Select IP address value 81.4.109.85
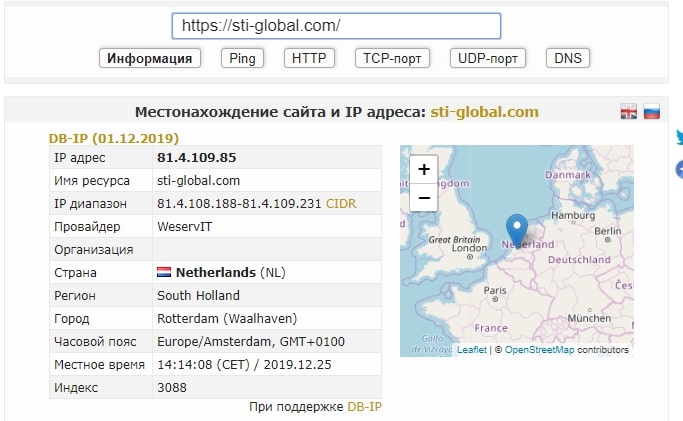The width and height of the screenshot is (683, 421). (196, 158)
